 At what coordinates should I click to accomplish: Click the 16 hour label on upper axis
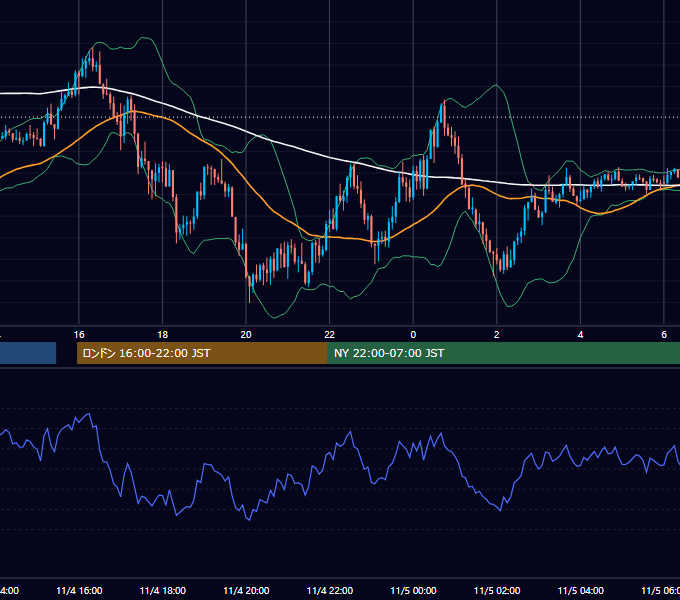coord(79,335)
